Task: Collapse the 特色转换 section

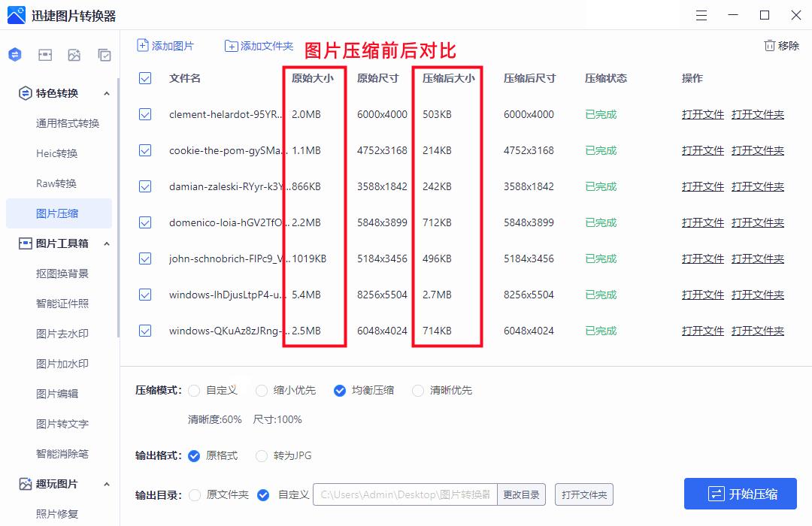Action: (x=106, y=93)
